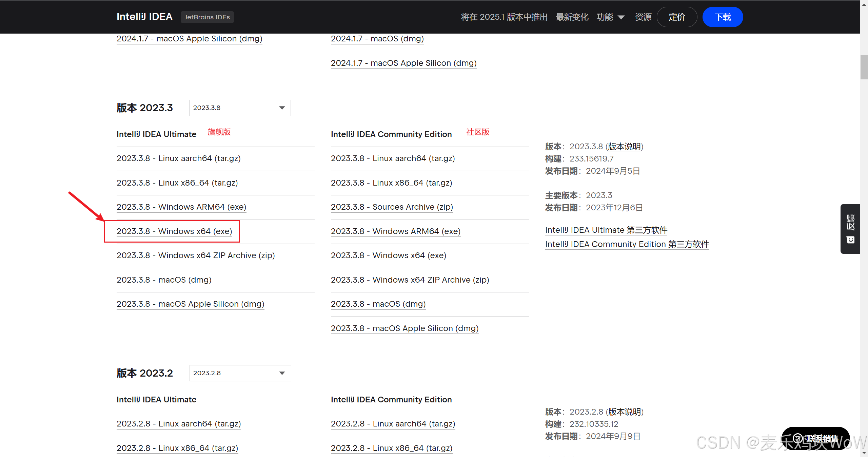Image resolution: width=868 pixels, height=457 pixels.
Task: Open the 资源 menu item
Action: click(643, 17)
